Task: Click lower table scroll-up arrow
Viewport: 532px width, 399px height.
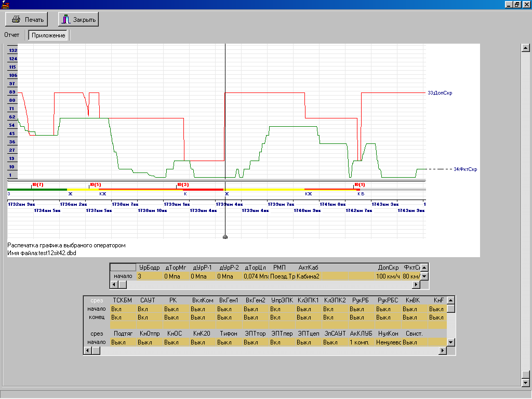Action: click(x=450, y=300)
